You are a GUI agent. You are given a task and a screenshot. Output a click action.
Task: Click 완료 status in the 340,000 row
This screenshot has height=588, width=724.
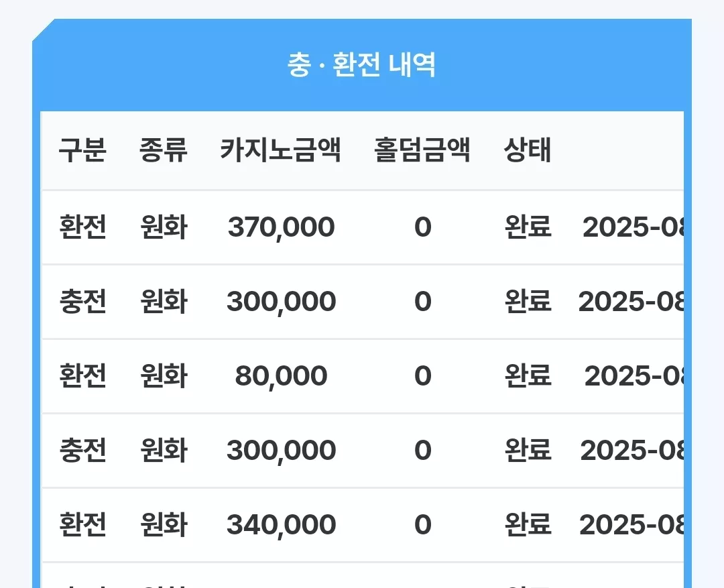click(528, 525)
